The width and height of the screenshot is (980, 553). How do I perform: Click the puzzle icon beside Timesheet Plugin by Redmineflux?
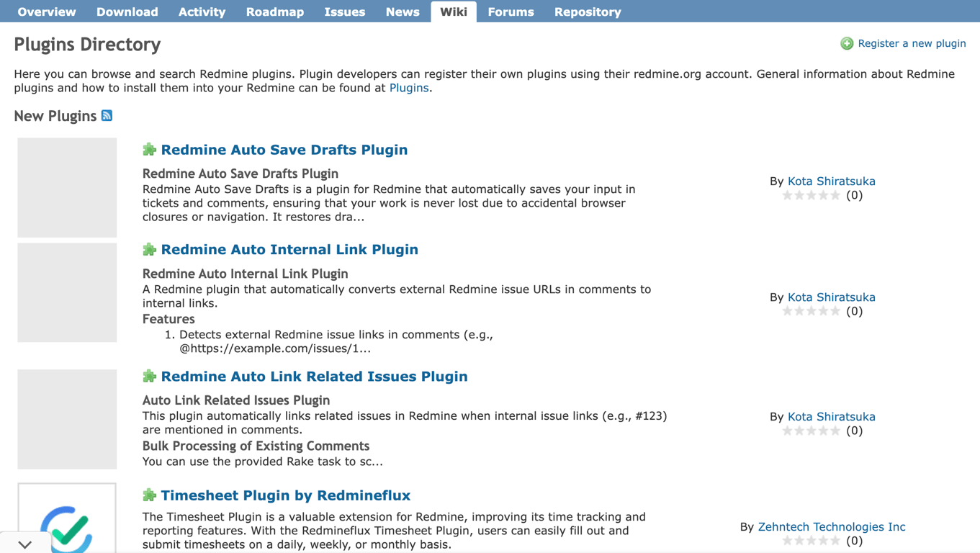coord(149,495)
